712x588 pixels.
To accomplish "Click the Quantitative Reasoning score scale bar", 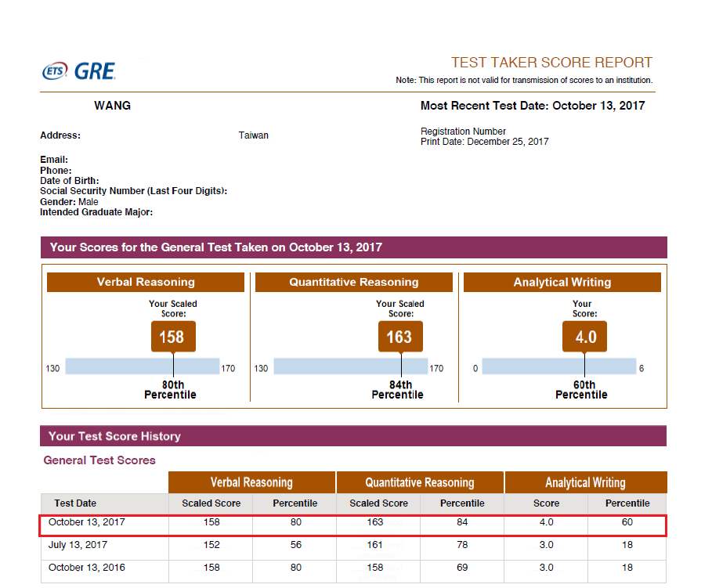I will [351, 366].
